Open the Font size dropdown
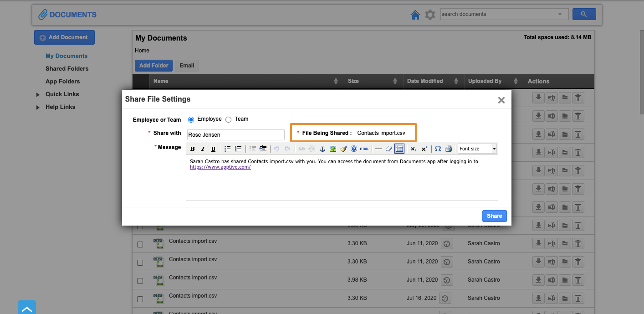The height and width of the screenshot is (314, 644). 477,149
